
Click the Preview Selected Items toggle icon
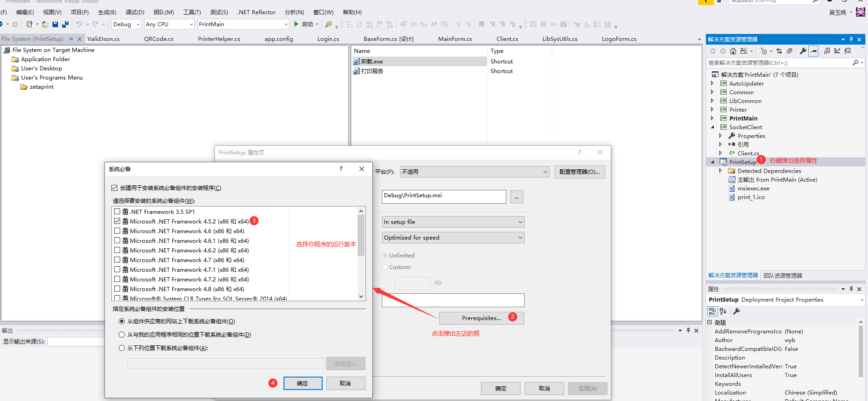pyautogui.click(x=813, y=51)
